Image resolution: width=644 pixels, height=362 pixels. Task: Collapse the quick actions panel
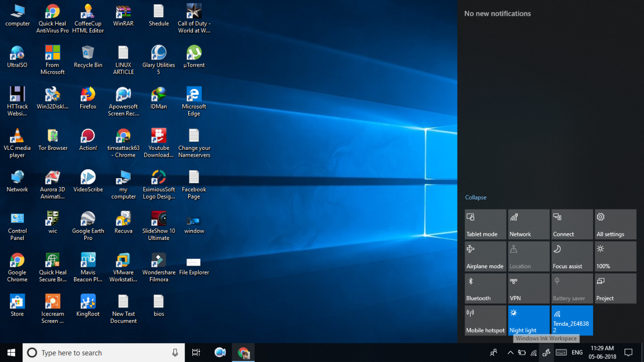(x=475, y=198)
